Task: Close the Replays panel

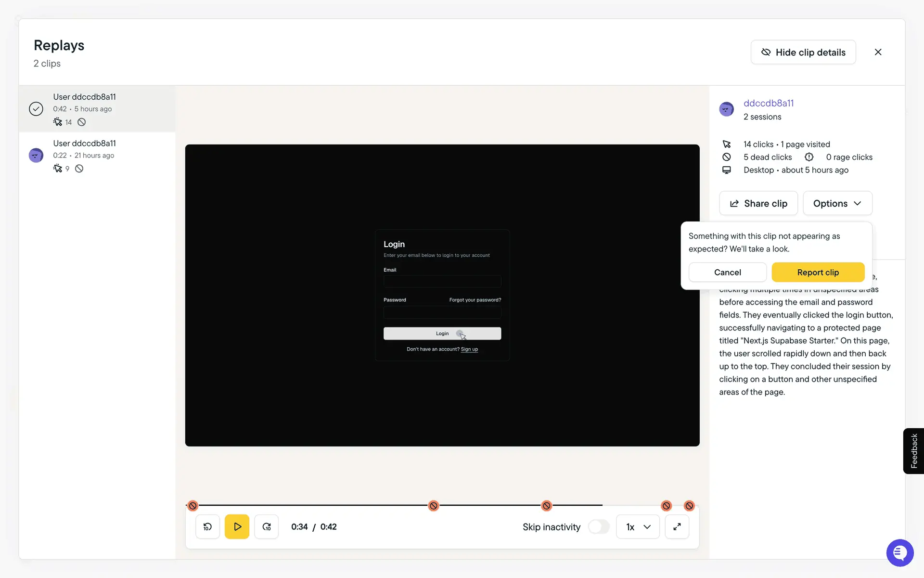Action: click(x=878, y=52)
